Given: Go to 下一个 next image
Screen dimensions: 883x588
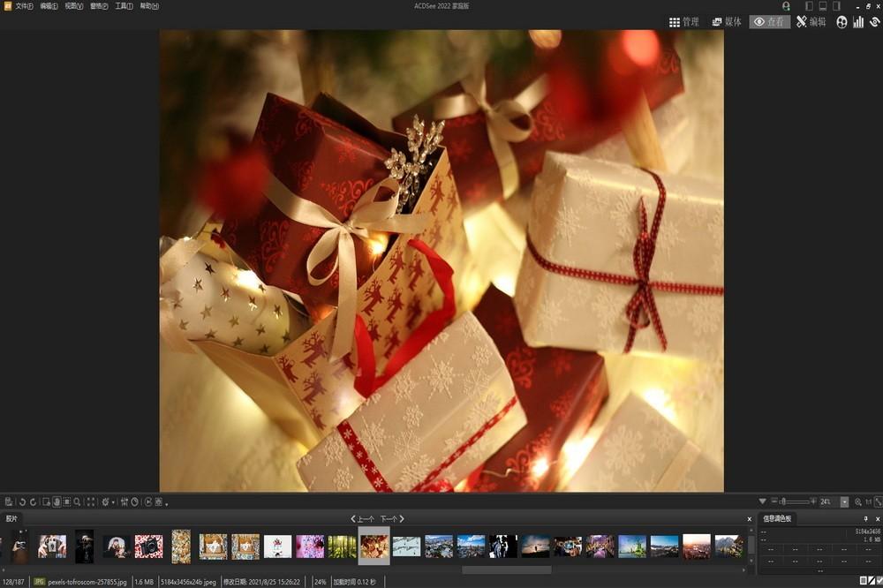Looking at the screenshot, I should tap(392, 519).
